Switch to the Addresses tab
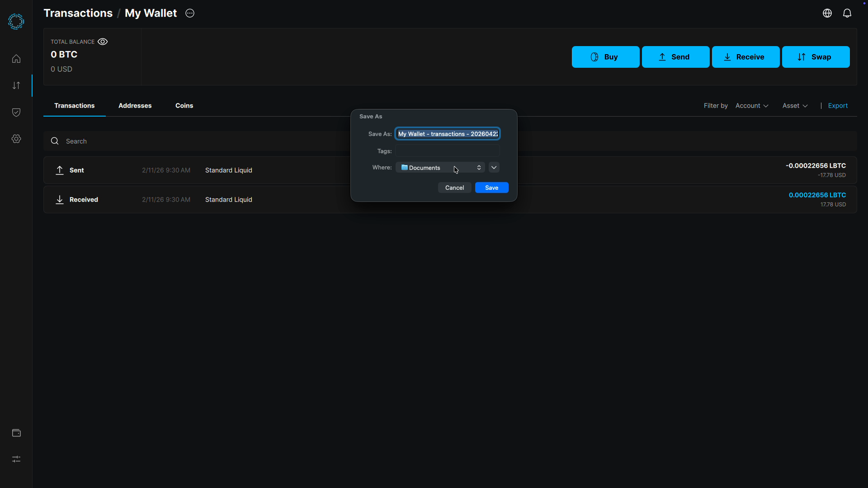This screenshot has width=868, height=488. pyautogui.click(x=135, y=105)
